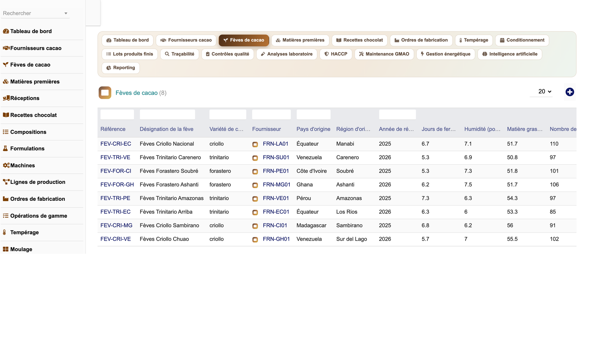Open the Traçabilité tab
The height and width of the screenshot is (364, 589).
point(179,54)
